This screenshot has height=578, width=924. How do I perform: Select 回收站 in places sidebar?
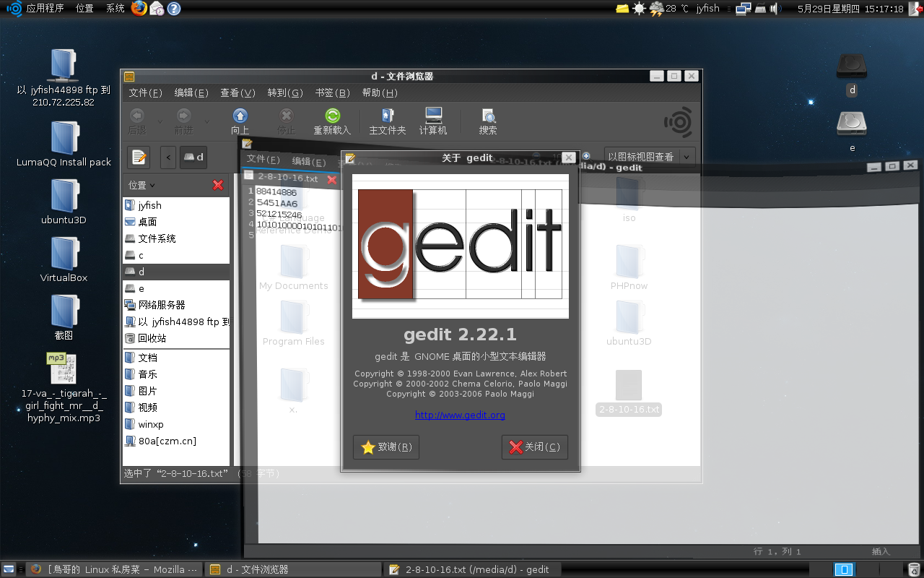pos(176,338)
